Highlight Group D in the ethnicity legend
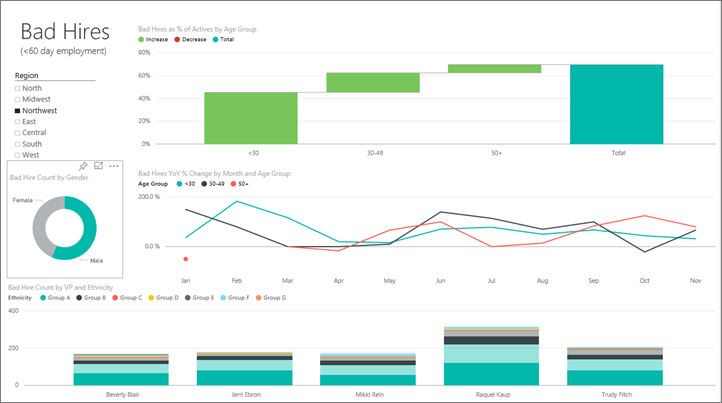 pyautogui.click(x=151, y=298)
